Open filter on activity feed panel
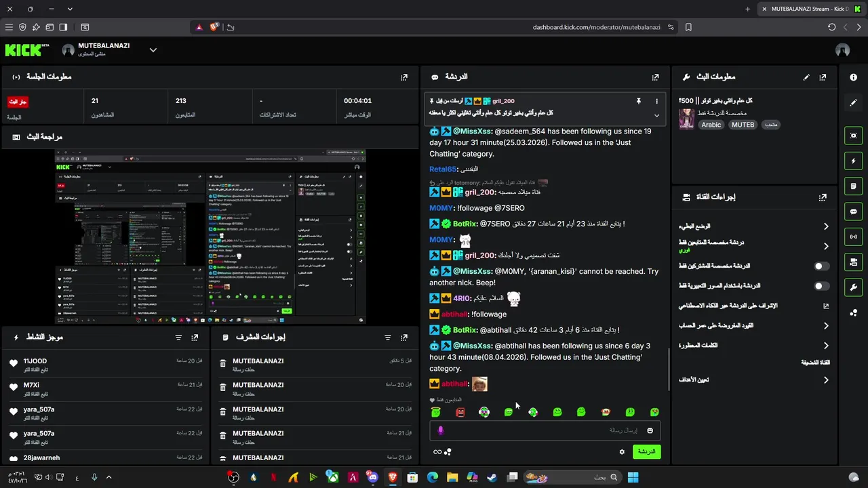The height and width of the screenshot is (488, 868). click(x=179, y=337)
